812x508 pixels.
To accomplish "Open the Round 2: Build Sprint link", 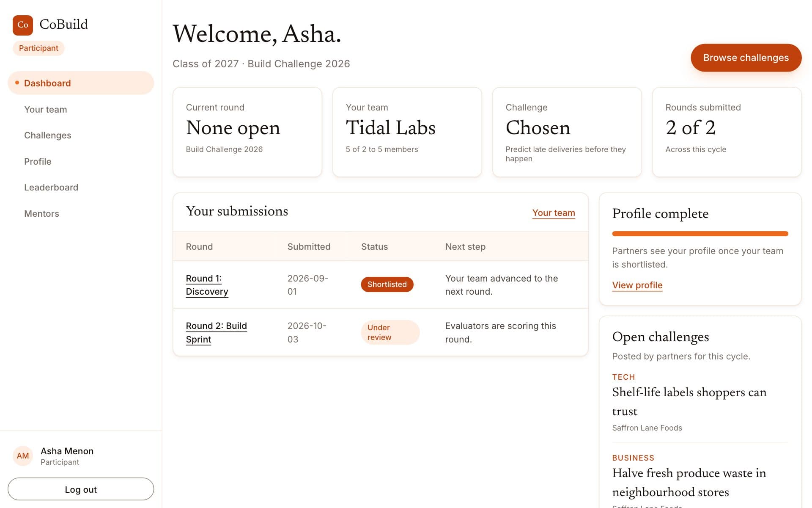I will [216, 332].
